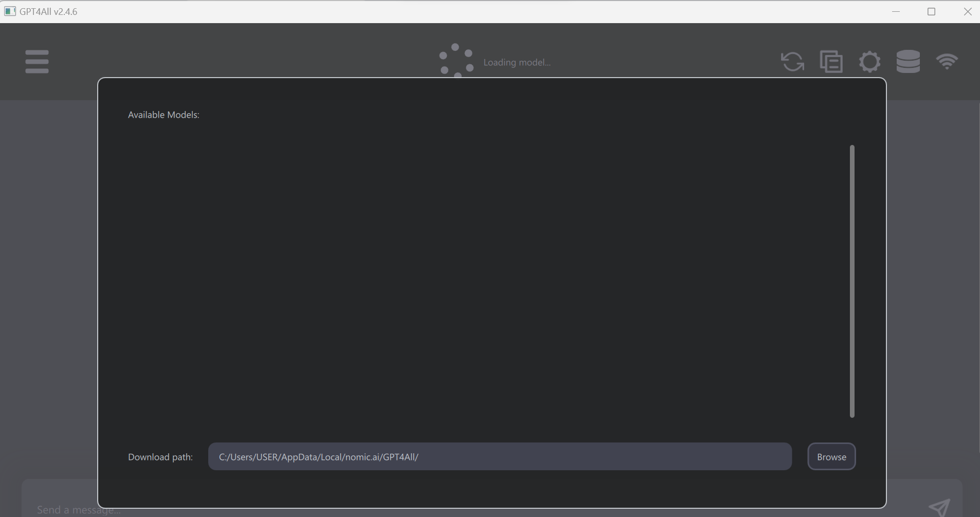Minimize the GPT4All window
980x517 pixels.
[897, 11]
